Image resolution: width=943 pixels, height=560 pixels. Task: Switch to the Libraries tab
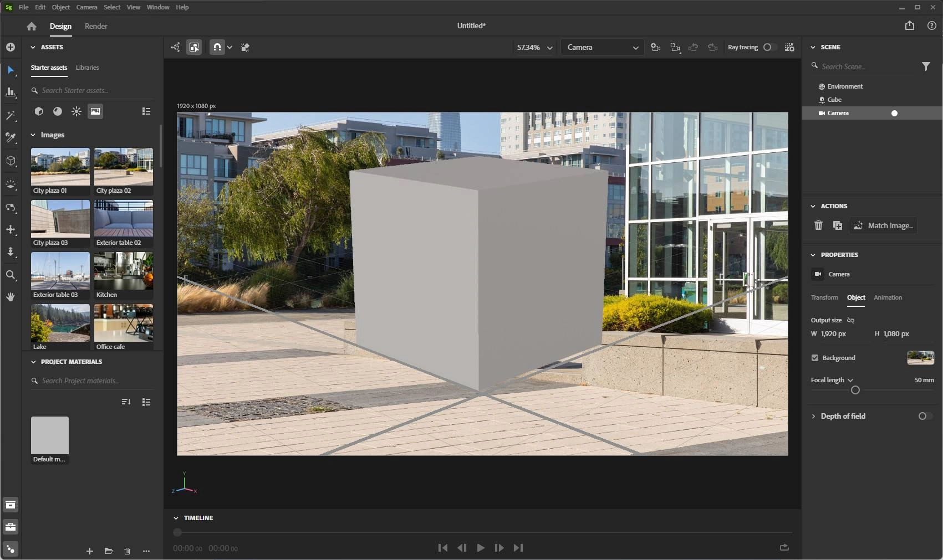pos(88,68)
